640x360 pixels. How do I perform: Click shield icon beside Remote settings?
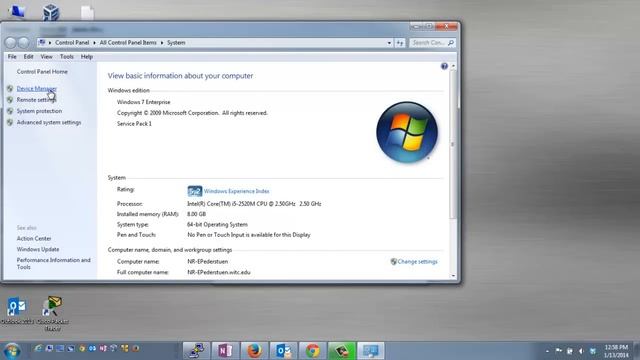click(10, 100)
